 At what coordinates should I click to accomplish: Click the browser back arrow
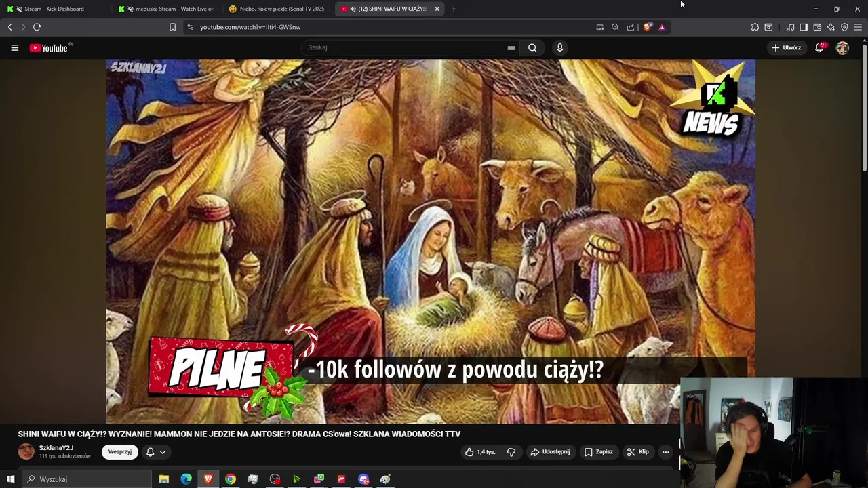pyautogui.click(x=9, y=27)
